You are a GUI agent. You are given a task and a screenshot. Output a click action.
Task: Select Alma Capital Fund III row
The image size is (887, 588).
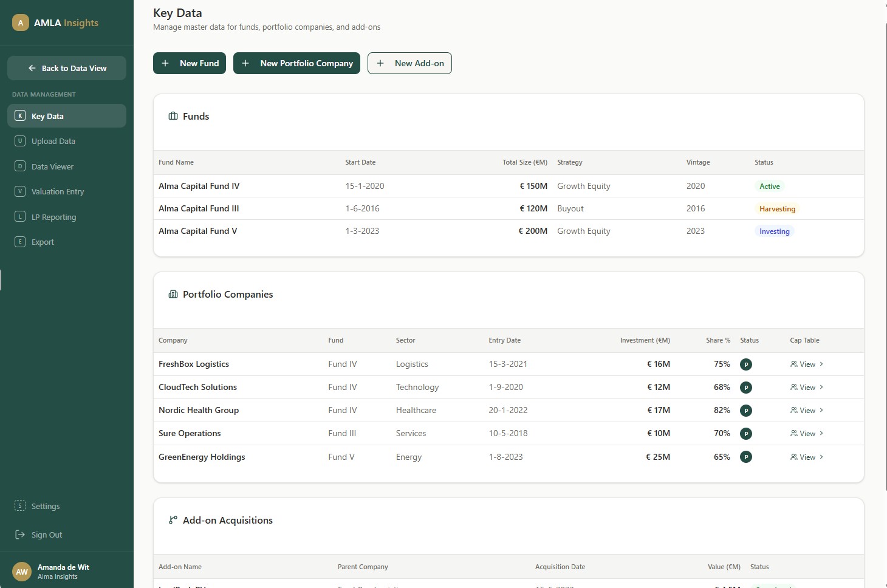point(509,208)
